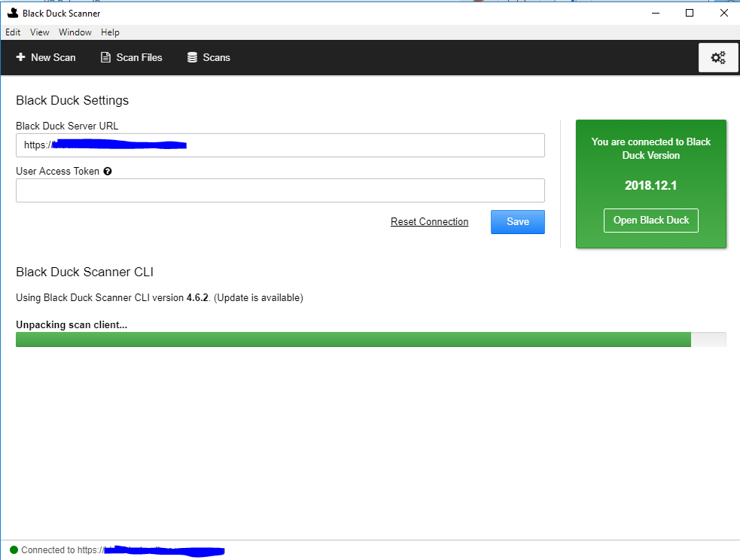Open the View menu
740x560 pixels.
point(39,32)
